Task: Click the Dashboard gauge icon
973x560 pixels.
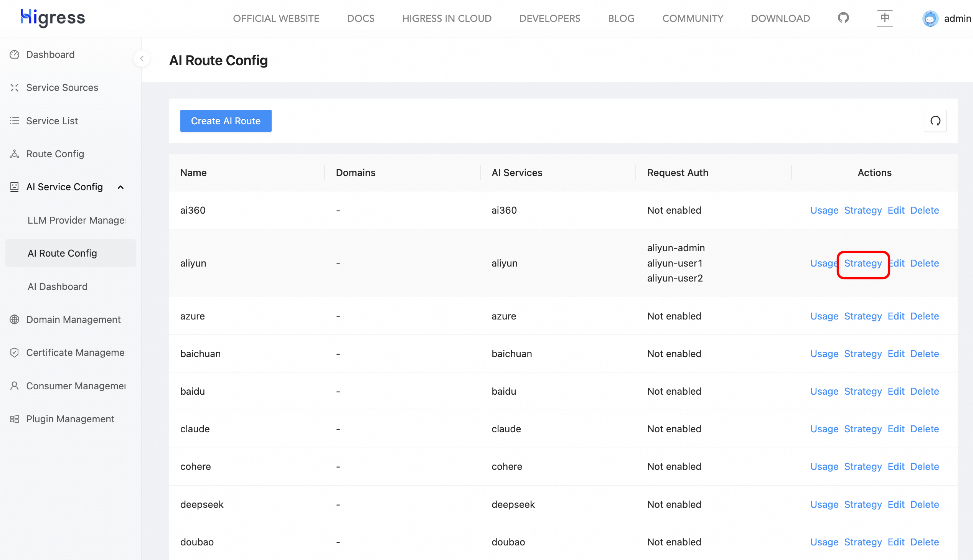Action: 15,54
